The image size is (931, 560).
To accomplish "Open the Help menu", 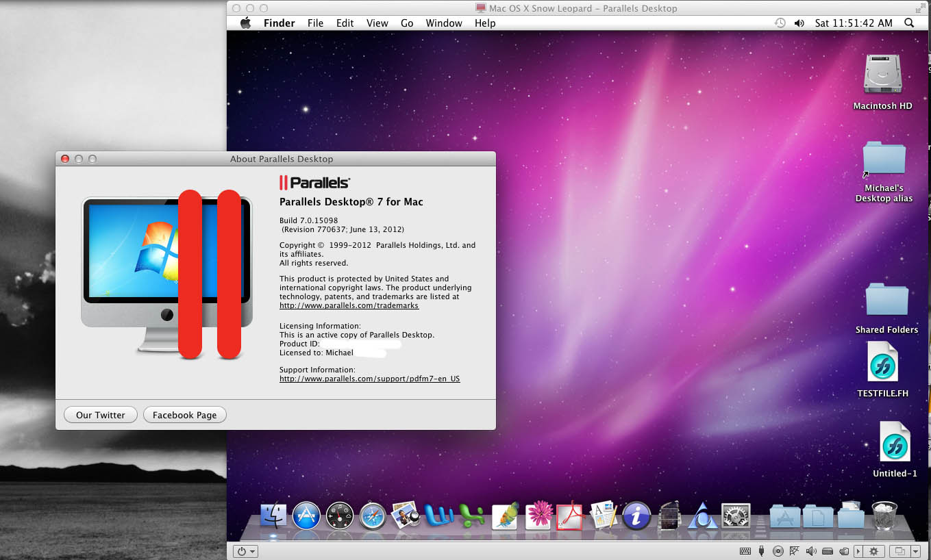I will [485, 23].
